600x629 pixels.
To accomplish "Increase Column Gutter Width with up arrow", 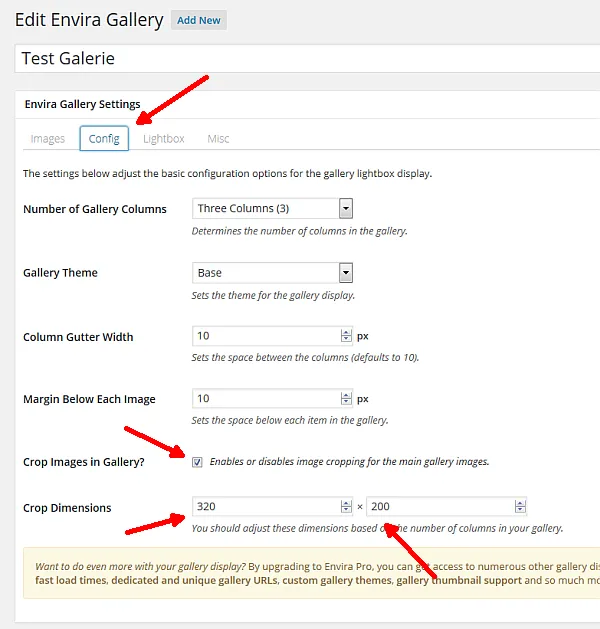I will point(346,333).
